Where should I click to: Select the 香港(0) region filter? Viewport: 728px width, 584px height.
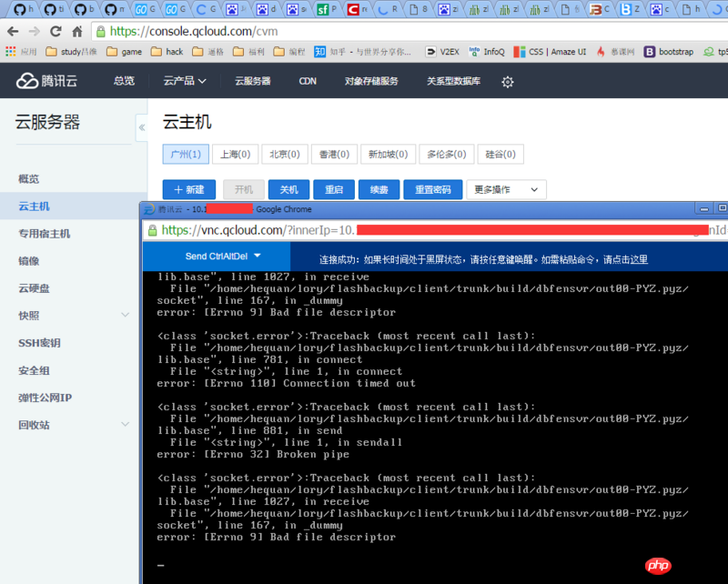tap(334, 154)
